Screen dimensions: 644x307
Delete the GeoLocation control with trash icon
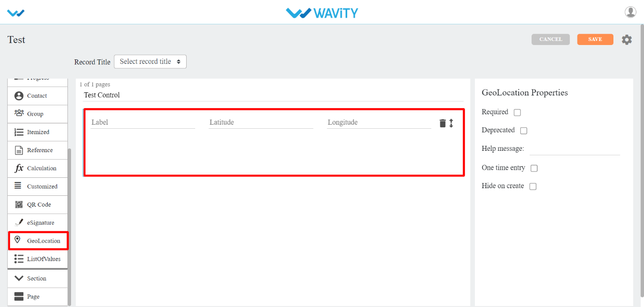click(443, 123)
